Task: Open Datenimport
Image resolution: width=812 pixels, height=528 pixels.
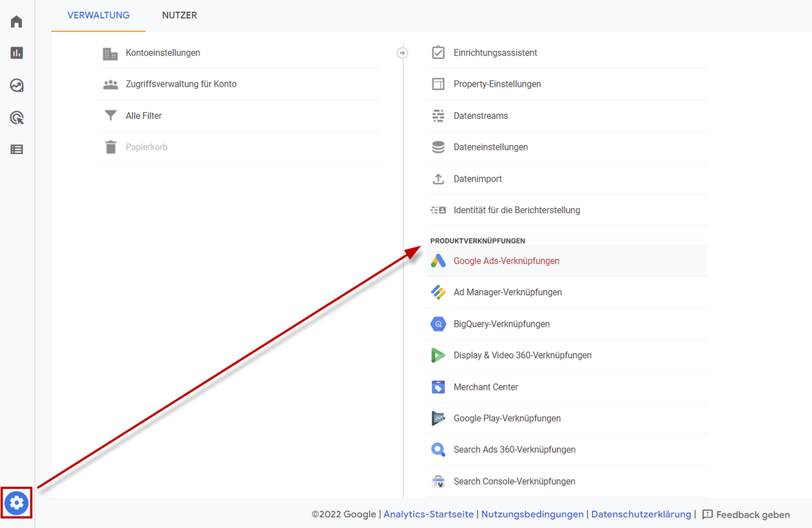Action: point(567,179)
